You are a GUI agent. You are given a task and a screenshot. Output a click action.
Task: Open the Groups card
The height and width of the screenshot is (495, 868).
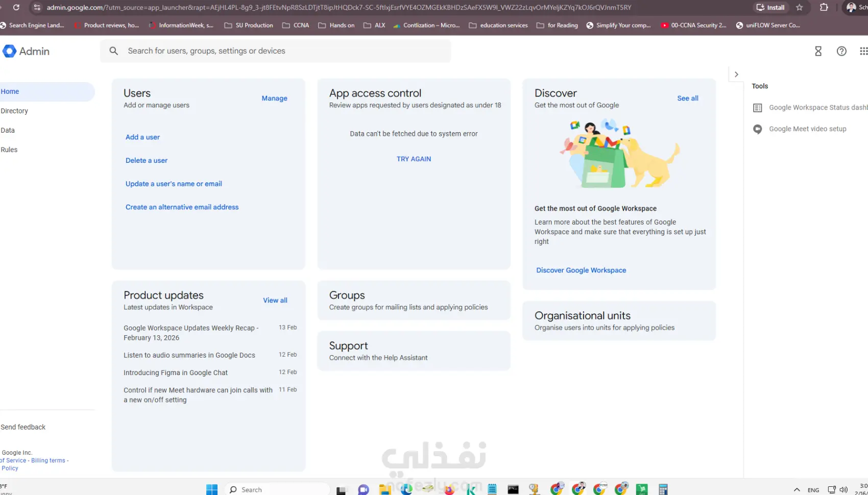tap(414, 301)
